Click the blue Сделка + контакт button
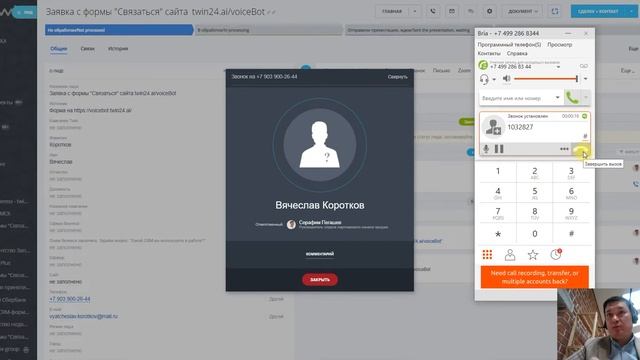The width and height of the screenshot is (640, 360). 598,11
